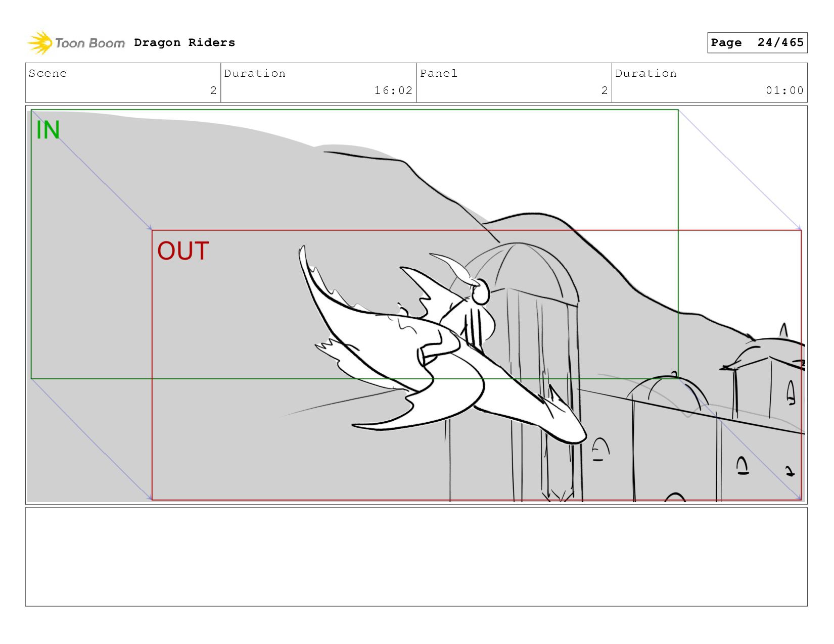834x644 pixels.
Task: Click the empty notes box below panel
Action: [x=416, y=557]
